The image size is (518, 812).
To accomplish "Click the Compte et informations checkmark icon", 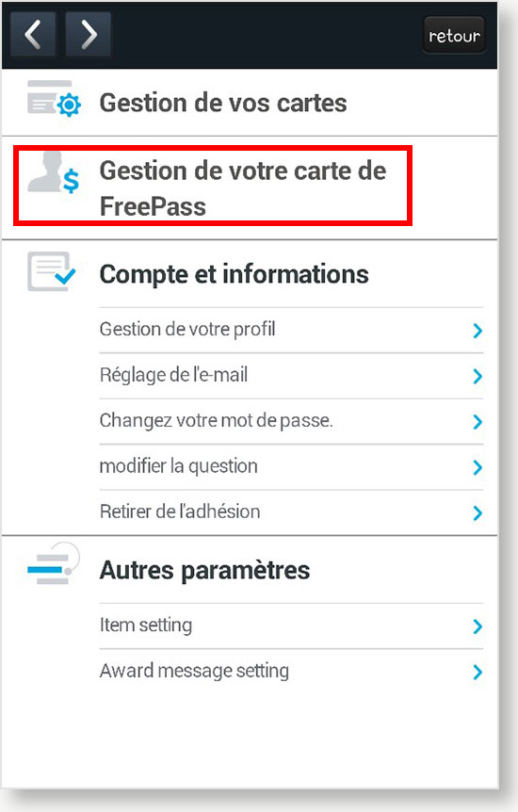I will coord(51,271).
